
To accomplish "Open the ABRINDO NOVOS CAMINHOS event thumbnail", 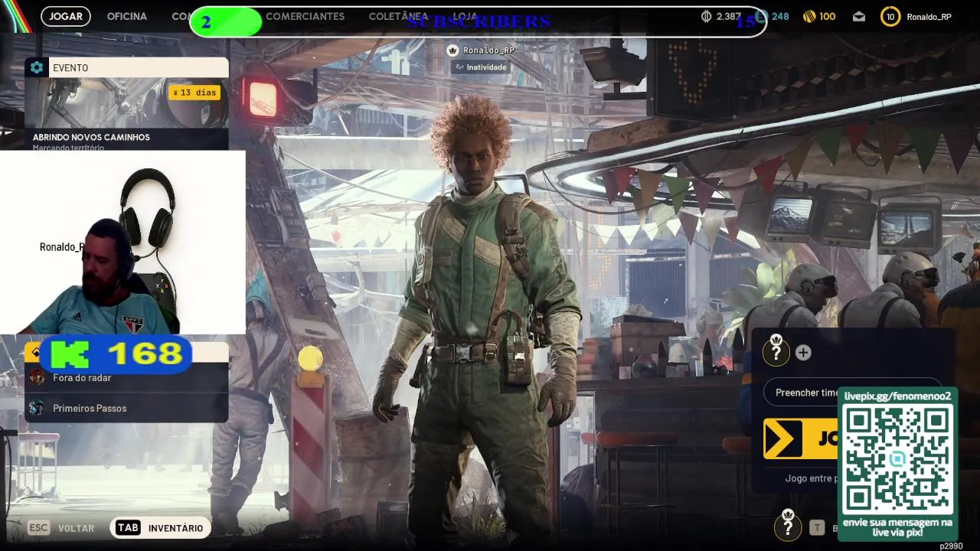I will click(126, 113).
